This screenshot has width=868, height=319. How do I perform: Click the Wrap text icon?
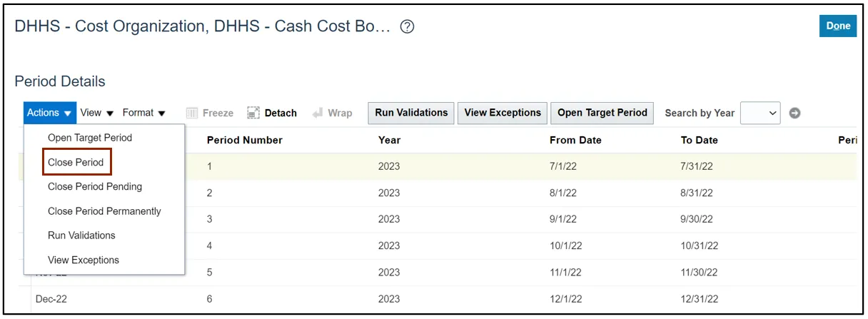point(318,113)
